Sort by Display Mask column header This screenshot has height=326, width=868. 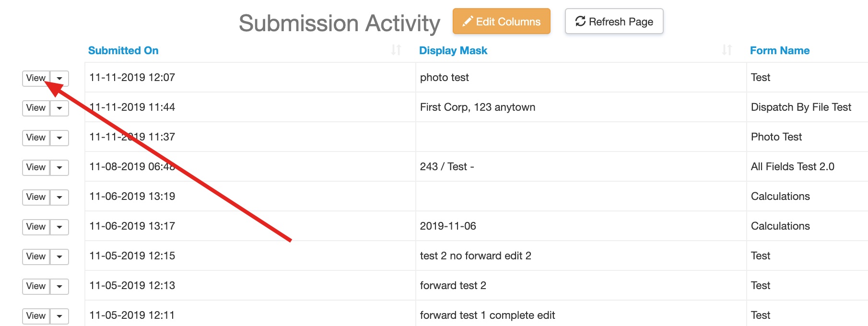tap(453, 50)
